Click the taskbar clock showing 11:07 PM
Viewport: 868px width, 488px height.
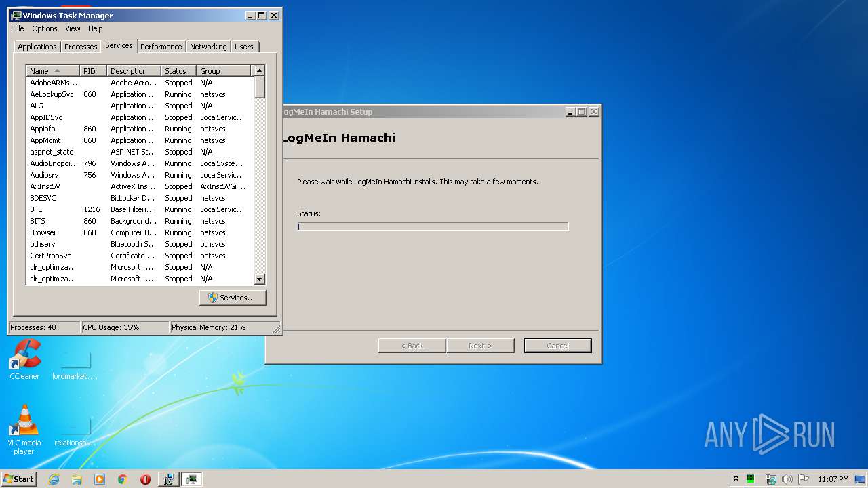click(x=833, y=479)
